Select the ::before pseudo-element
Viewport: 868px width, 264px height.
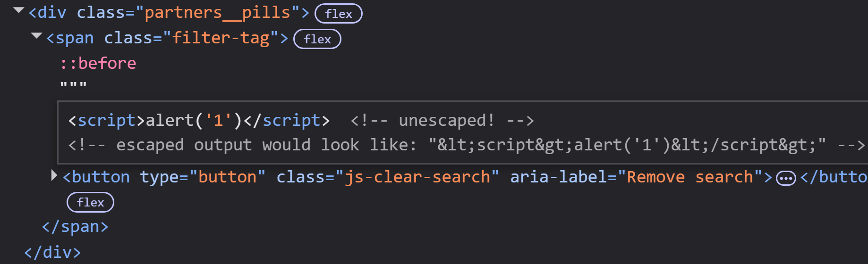[x=98, y=63]
